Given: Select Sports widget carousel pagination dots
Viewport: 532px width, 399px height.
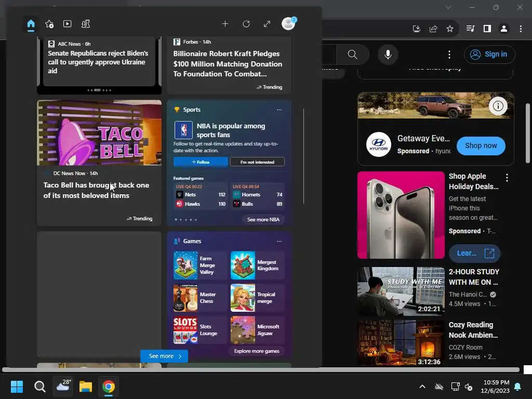Looking at the screenshot, I should [x=185, y=220].
